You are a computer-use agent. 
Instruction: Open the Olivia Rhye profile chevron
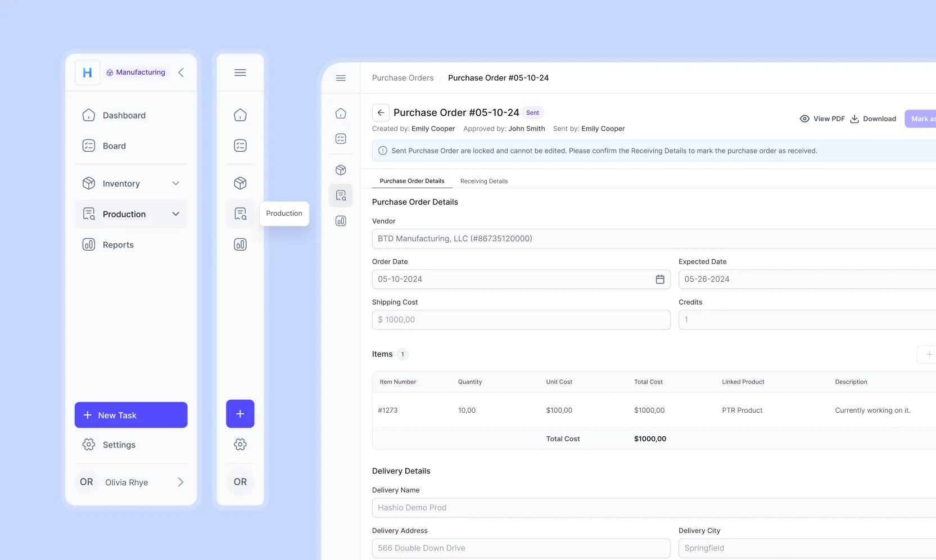180,482
